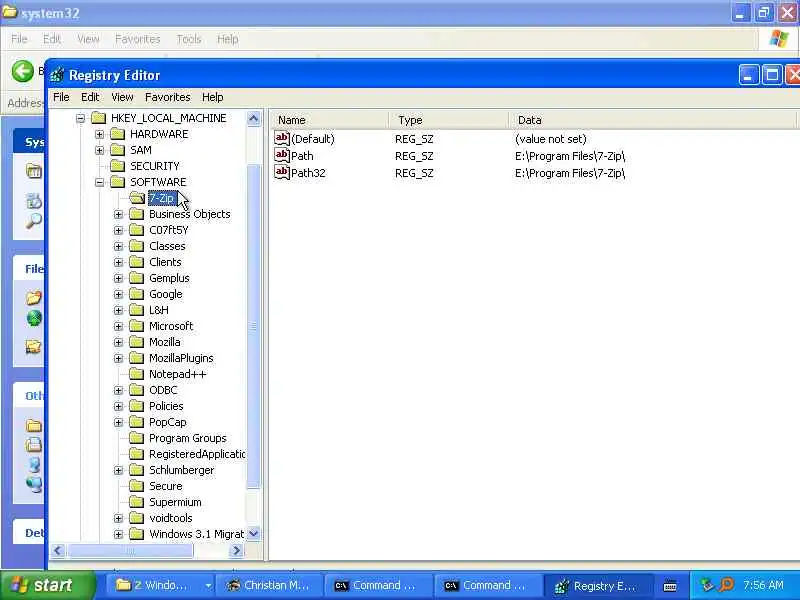Screen dimensions: 800x600
Task: Collapse the SOFTWARE key
Action: (x=99, y=182)
